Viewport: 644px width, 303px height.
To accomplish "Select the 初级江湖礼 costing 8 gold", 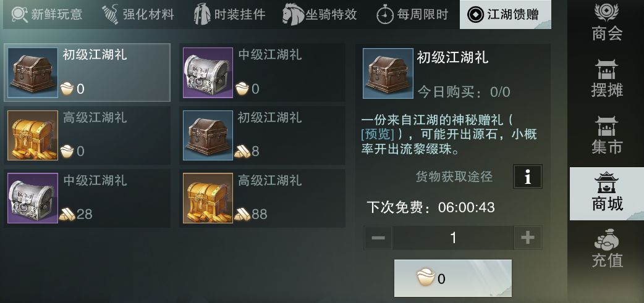I will (x=262, y=135).
